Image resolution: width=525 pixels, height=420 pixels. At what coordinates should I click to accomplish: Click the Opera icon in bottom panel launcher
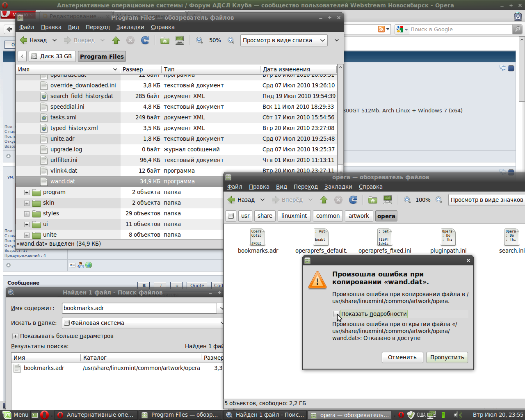click(x=44, y=415)
